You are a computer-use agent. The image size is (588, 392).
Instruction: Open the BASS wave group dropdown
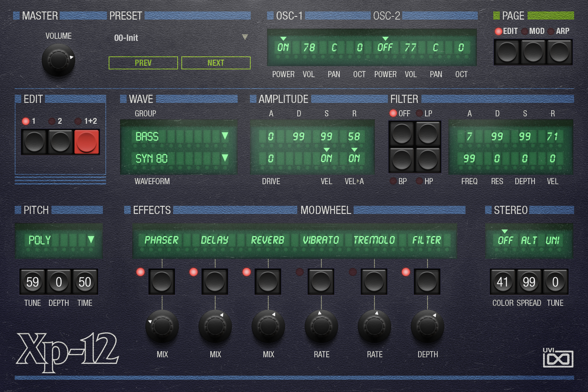coord(226,137)
